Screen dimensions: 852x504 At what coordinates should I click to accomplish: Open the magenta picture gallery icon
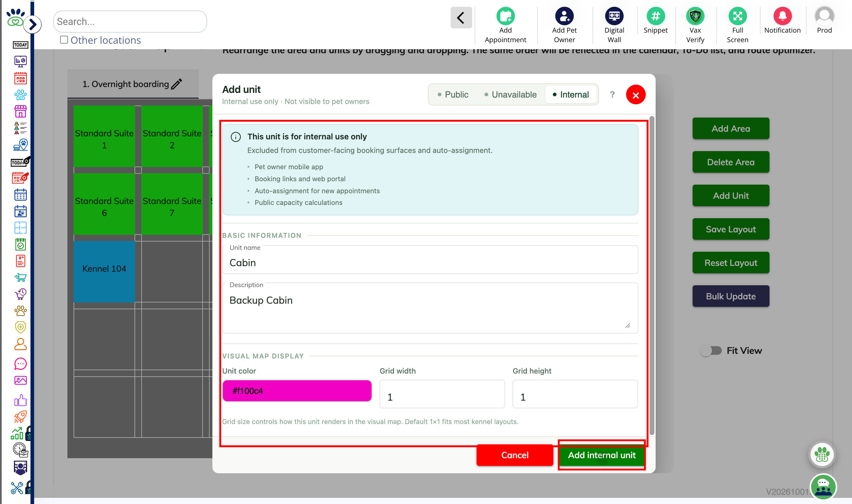20,380
